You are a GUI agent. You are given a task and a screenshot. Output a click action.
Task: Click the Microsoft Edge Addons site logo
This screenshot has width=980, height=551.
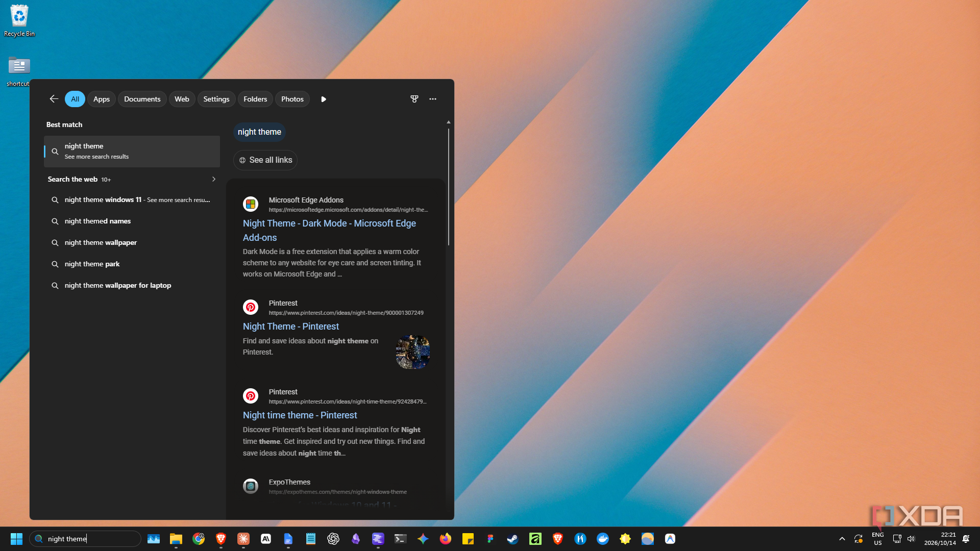click(251, 204)
